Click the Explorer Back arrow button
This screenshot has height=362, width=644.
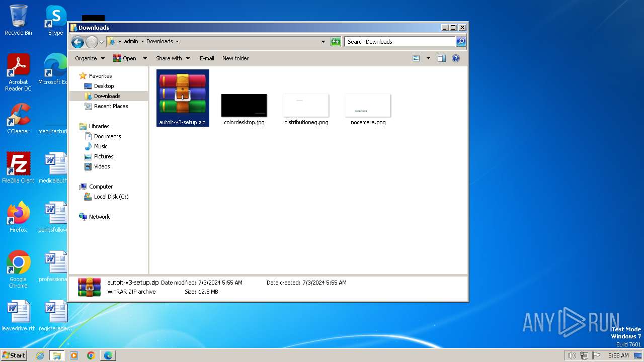coord(77,42)
